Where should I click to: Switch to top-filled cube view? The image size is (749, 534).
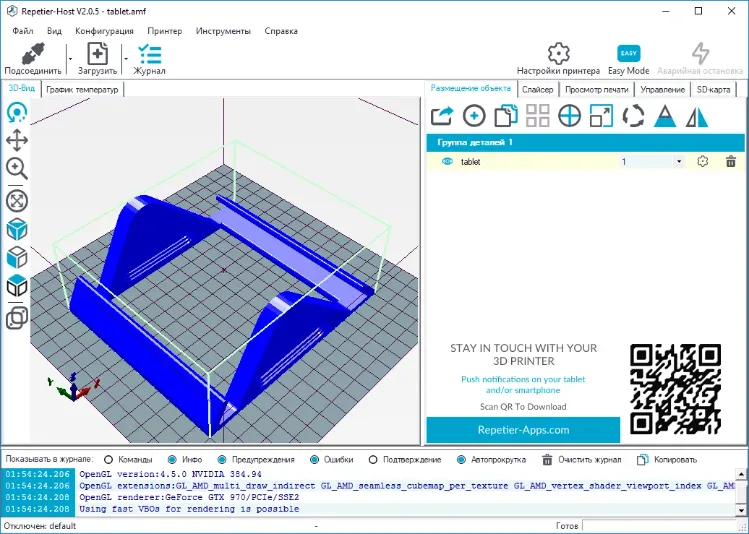[x=17, y=286]
